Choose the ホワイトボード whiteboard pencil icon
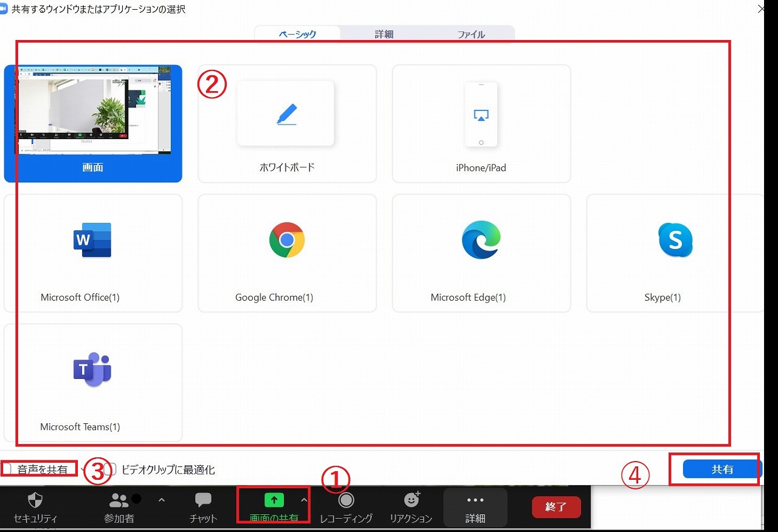The height and width of the screenshot is (532, 778). [x=286, y=114]
